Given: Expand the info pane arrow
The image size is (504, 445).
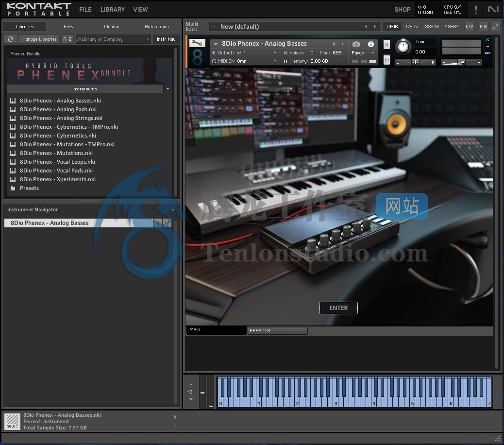Looking at the screenshot, I should tap(175, 417).
